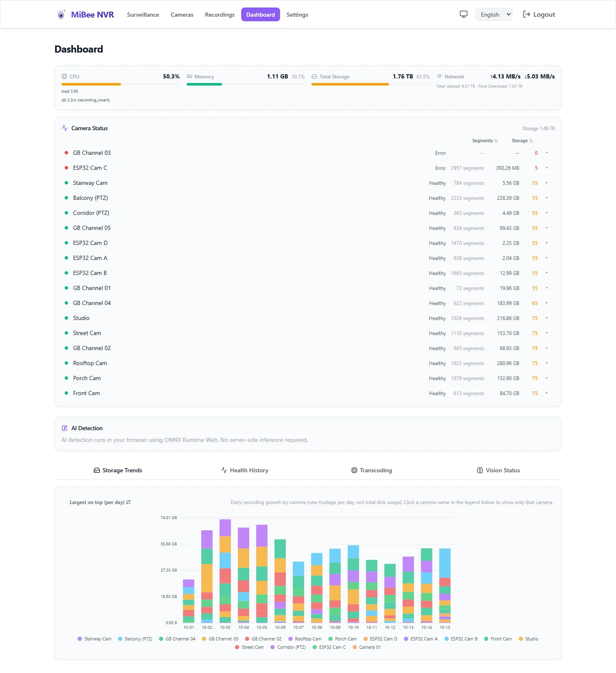Screen dimensions: 616x673
Task: Click the Network wifi icon
Action: [x=439, y=76]
